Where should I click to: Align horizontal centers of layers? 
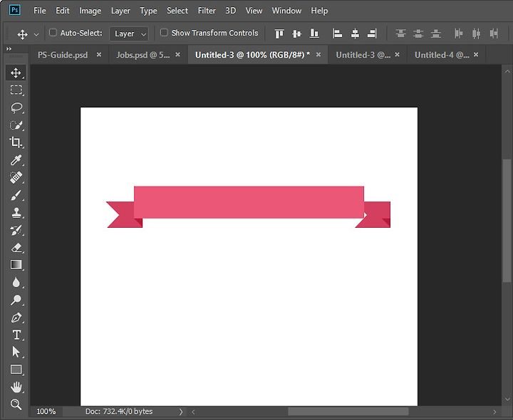pyautogui.click(x=355, y=33)
